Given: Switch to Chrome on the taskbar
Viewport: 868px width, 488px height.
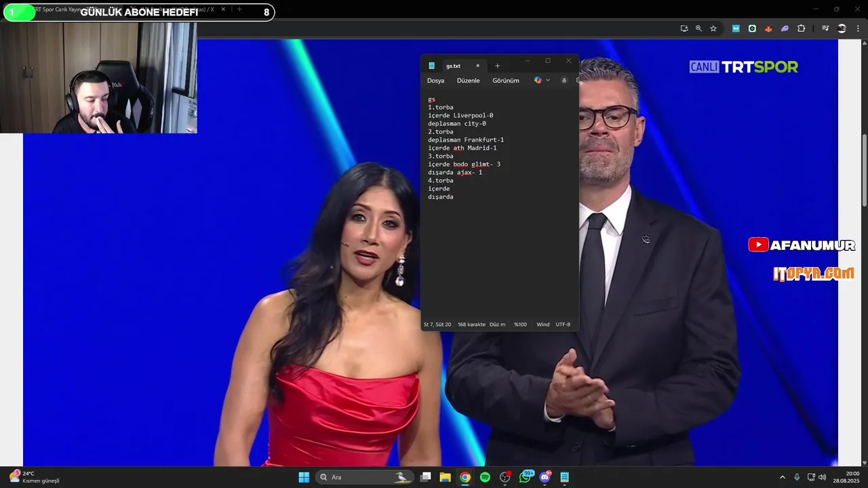Looking at the screenshot, I should coord(465,477).
